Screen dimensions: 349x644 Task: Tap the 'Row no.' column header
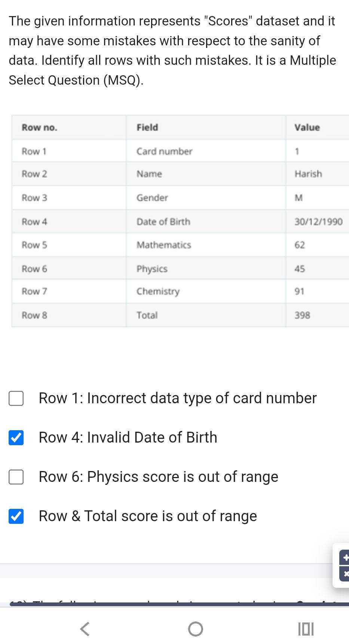point(39,127)
